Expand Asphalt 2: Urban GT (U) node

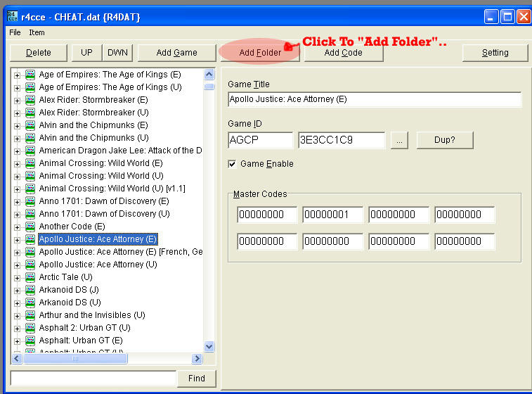(x=17, y=329)
